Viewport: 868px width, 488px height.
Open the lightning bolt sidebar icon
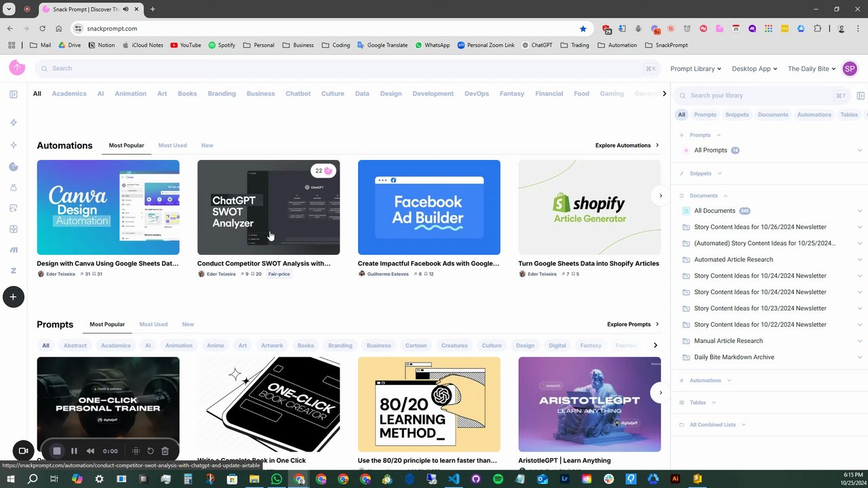[14, 123]
